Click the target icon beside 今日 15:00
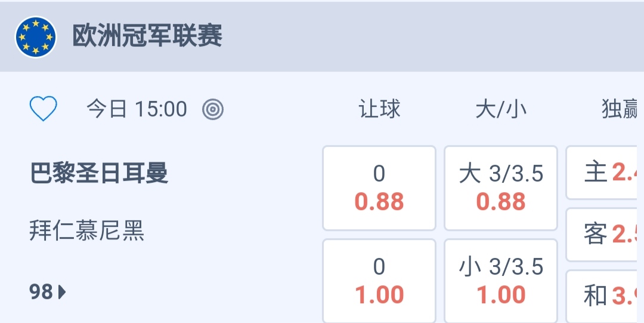This screenshot has width=644, height=323. point(213,109)
